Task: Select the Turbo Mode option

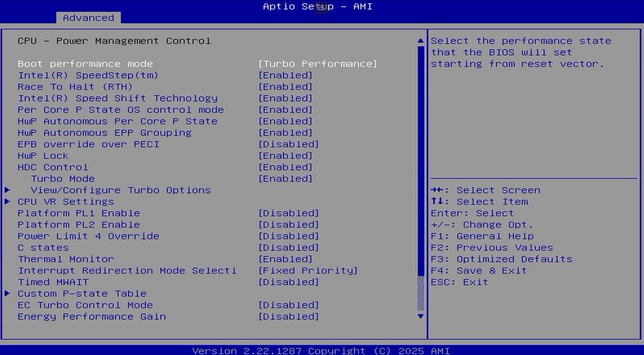Action: coord(63,178)
